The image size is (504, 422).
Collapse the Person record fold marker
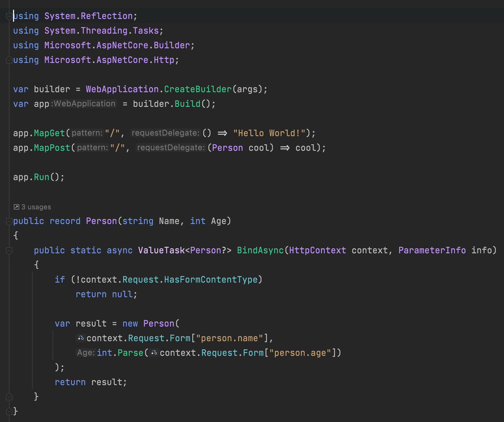pos(9,221)
